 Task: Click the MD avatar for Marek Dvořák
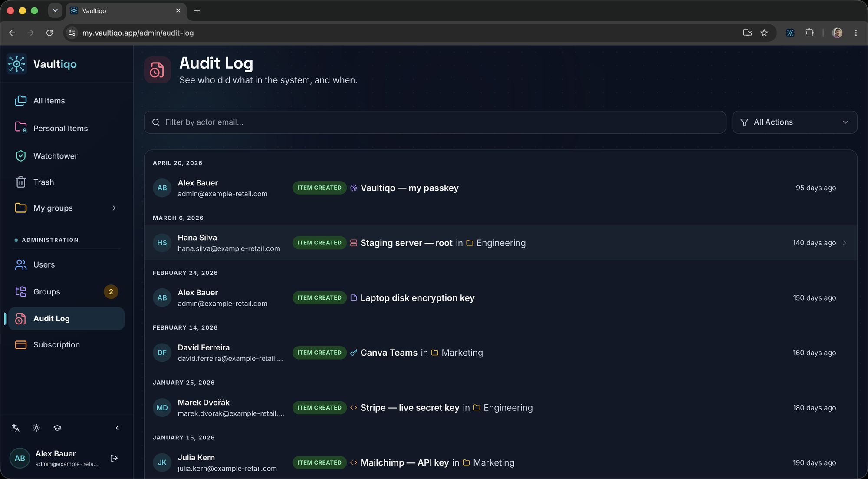point(162,408)
